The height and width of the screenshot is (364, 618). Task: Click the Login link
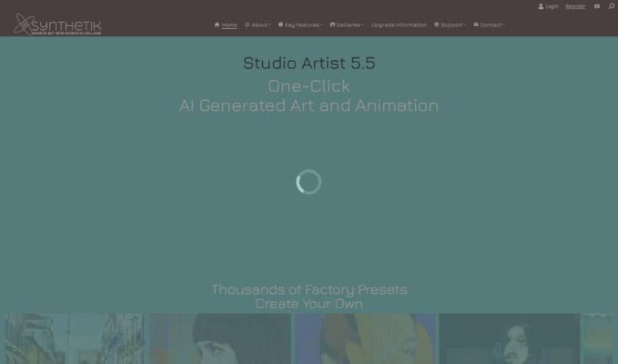point(548,6)
